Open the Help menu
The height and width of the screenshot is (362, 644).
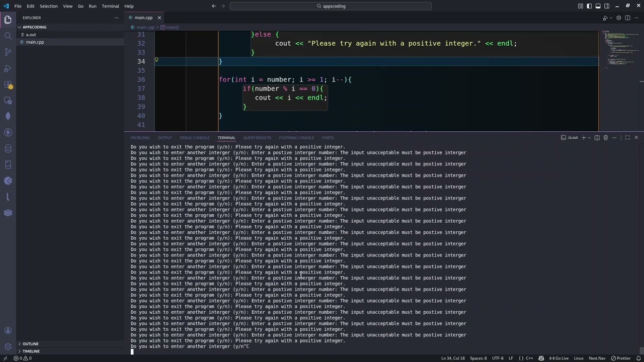coord(129,6)
